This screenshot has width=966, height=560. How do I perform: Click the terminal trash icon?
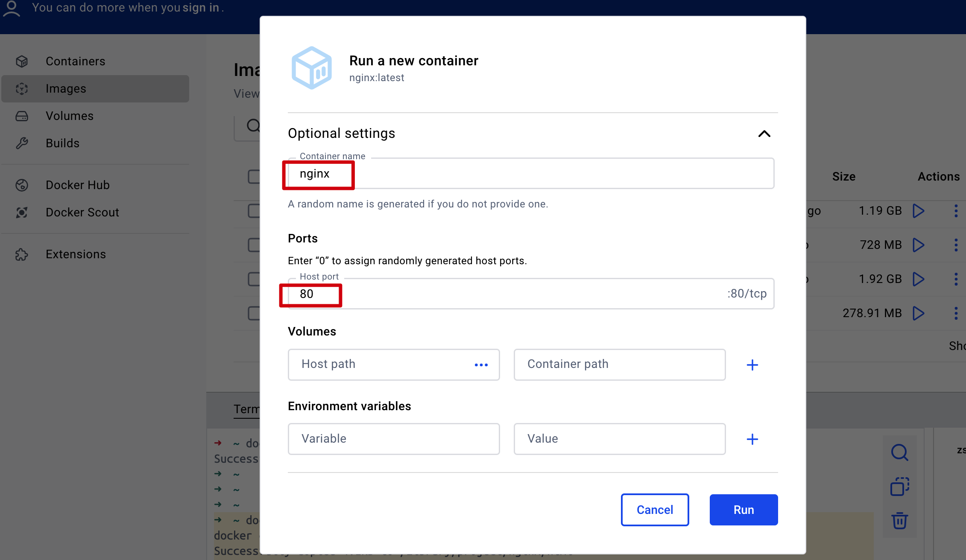(899, 521)
